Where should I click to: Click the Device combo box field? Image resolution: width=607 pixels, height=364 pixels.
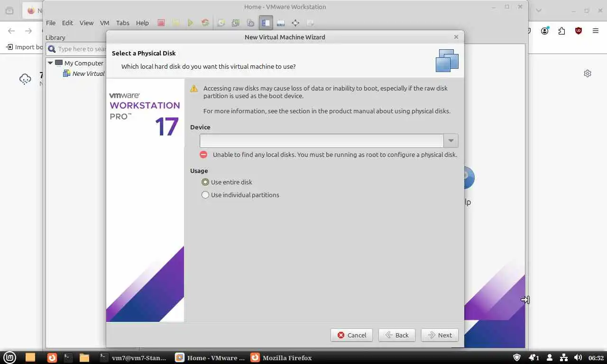(x=322, y=141)
